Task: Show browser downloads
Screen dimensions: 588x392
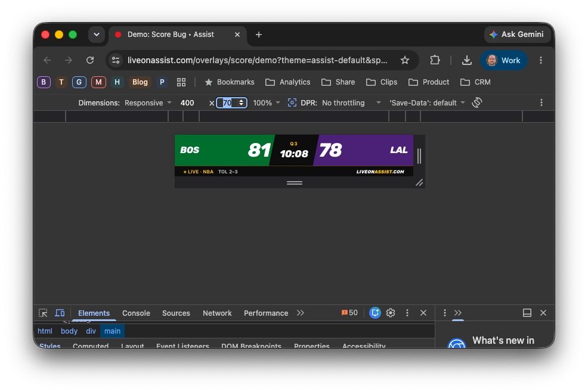Action: (466, 60)
